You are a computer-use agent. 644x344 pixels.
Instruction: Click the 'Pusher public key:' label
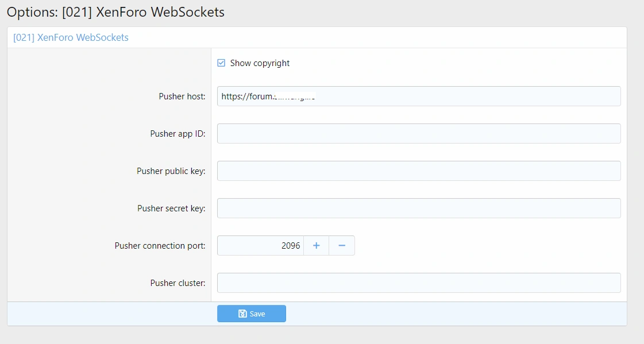point(171,171)
